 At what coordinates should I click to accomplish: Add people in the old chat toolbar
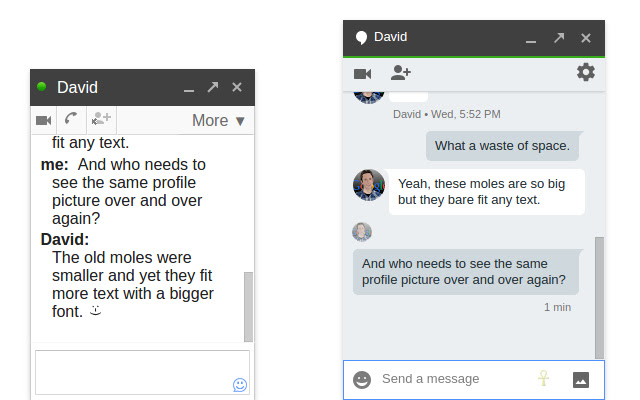tap(100, 121)
